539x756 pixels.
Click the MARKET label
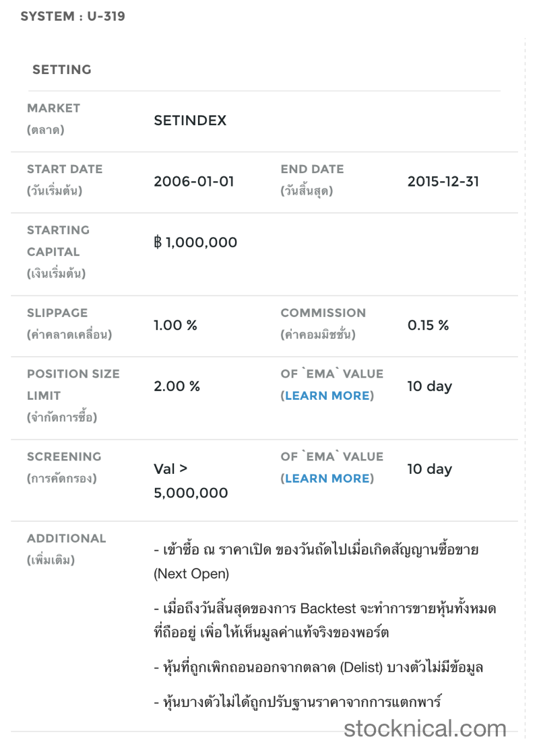click(x=53, y=108)
